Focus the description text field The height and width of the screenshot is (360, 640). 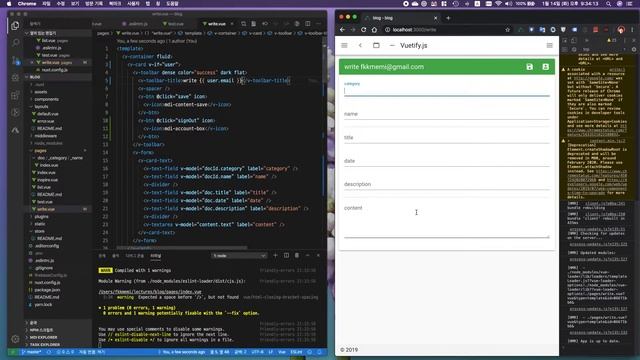[x=447, y=184]
